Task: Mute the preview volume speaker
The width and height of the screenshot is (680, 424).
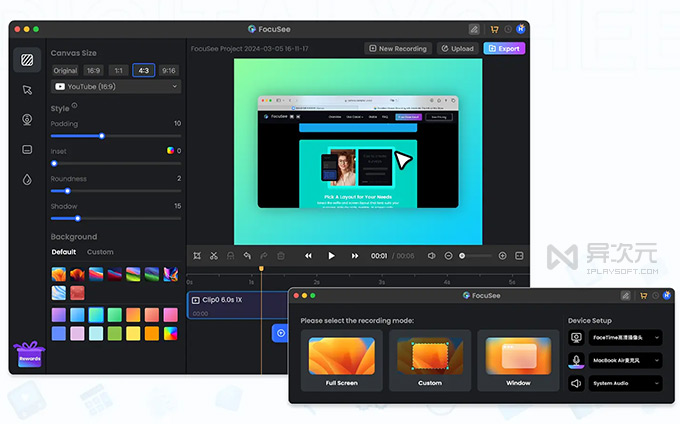Action: pyautogui.click(x=432, y=256)
